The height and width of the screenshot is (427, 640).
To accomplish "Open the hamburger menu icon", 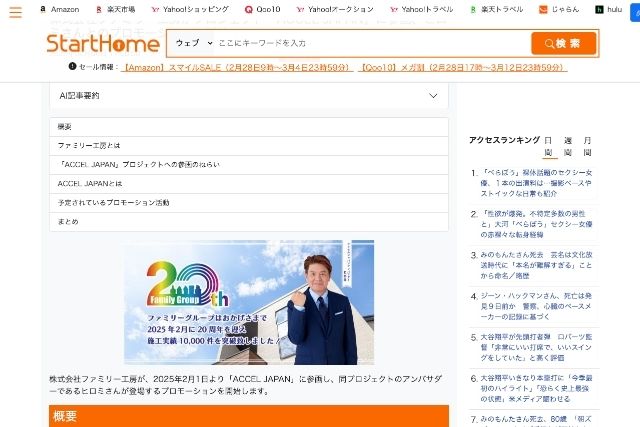I will 16,12.
